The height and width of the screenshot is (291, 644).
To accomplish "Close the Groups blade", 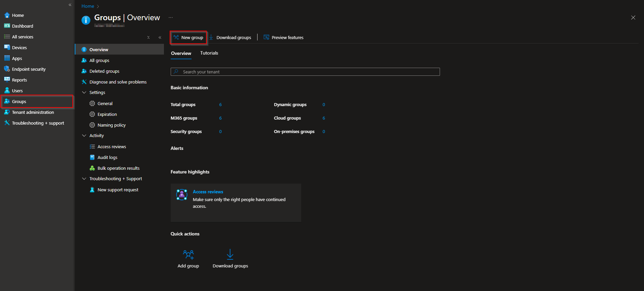I will click(633, 18).
